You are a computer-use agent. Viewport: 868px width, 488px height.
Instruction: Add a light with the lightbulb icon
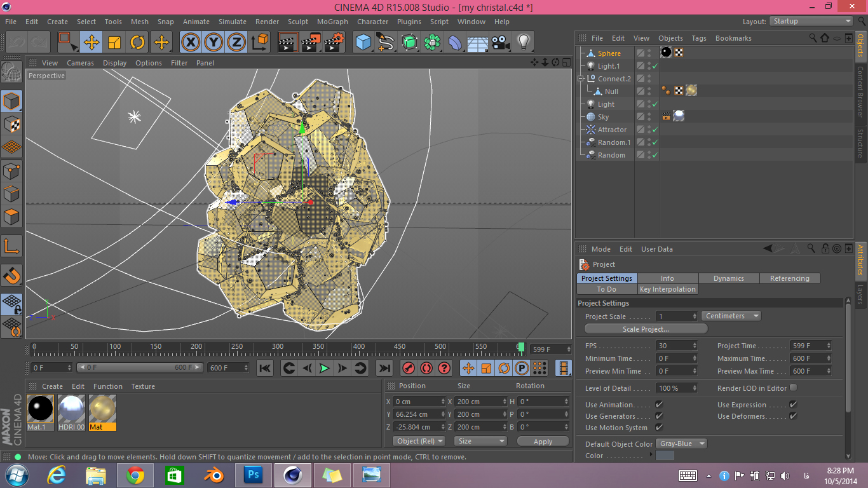[523, 43]
